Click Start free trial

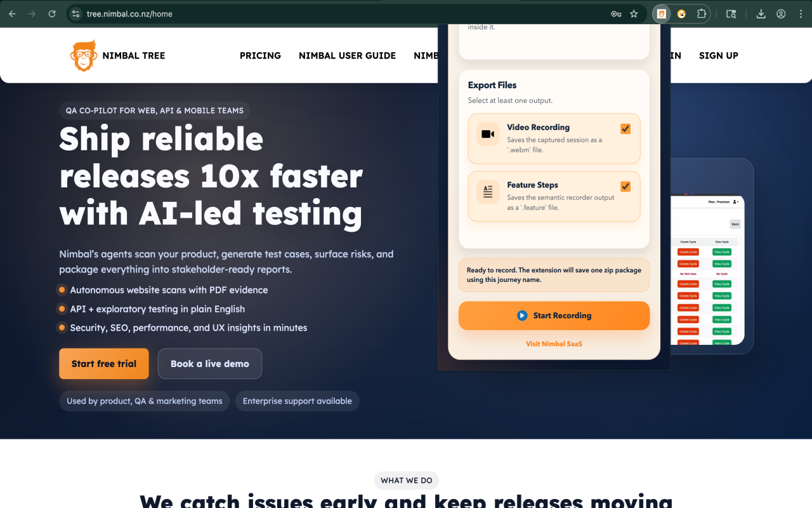(104, 364)
